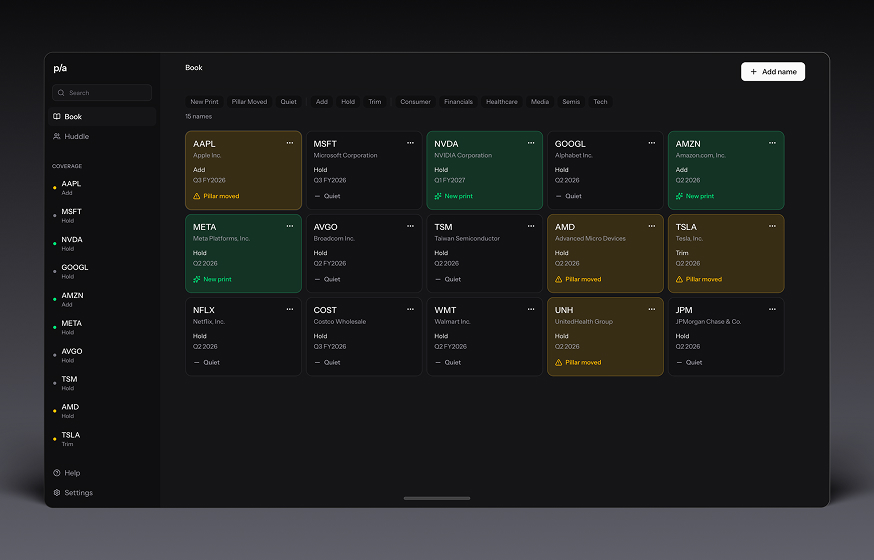
Task: Toggle the Add filter chip
Action: (x=322, y=102)
